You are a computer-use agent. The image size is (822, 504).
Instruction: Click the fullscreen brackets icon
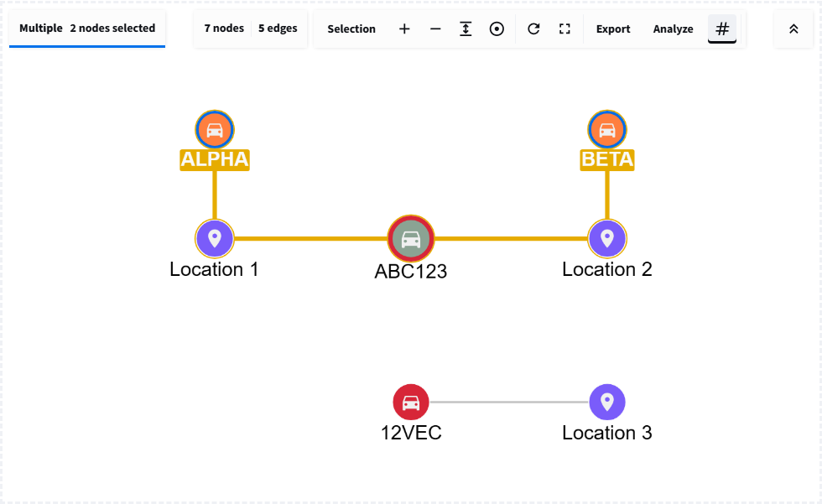coord(564,29)
